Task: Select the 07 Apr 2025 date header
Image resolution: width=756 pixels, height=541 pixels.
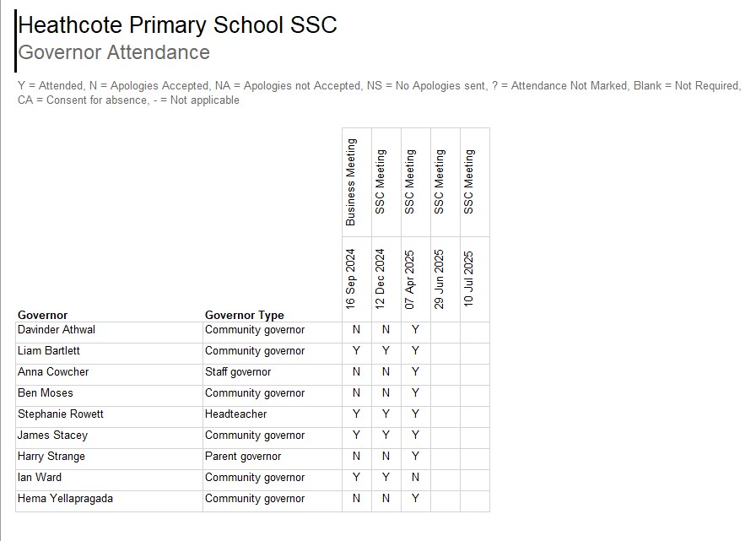Action: point(411,279)
